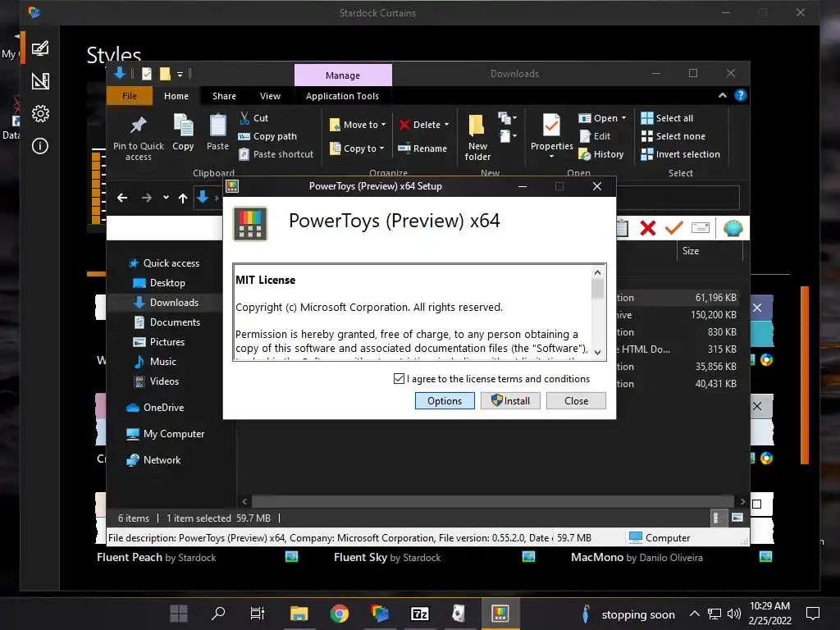Click the Cut scissors command

(x=254, y=118)
